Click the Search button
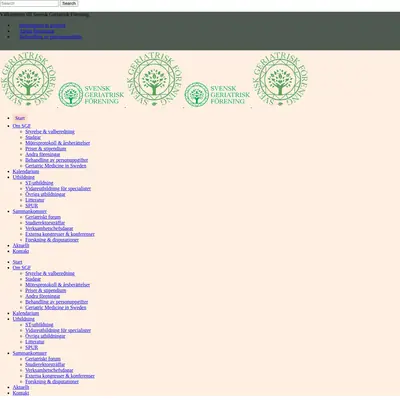The height and width of the screenshot is (400, 400). [69, 3]
